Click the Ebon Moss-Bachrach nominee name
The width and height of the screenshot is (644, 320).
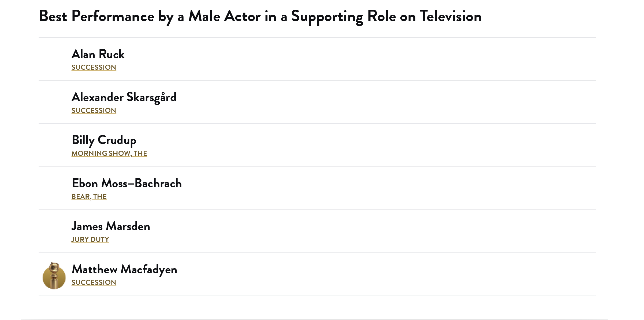(x=127, y=183)
